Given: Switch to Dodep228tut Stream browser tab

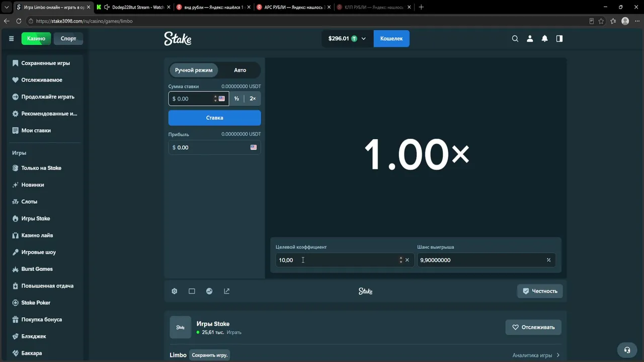Looking at the screenshot, I should pyautogui.click(x=134, y=7).
